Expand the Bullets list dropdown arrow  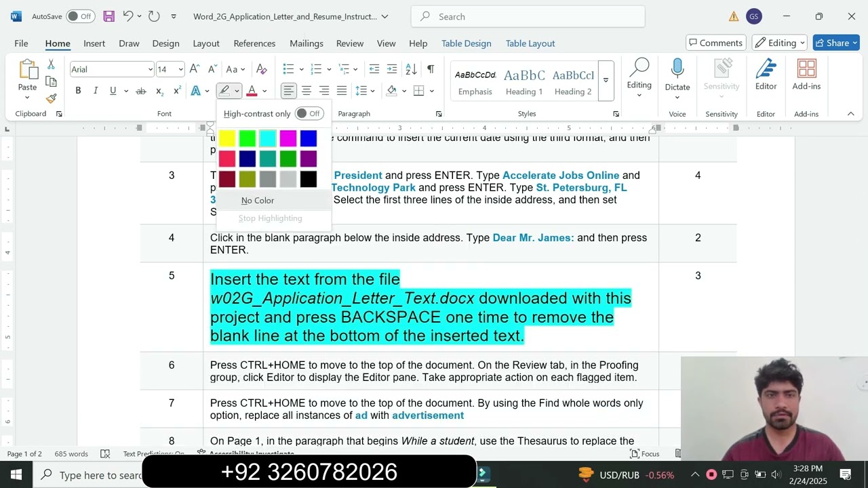300,69
